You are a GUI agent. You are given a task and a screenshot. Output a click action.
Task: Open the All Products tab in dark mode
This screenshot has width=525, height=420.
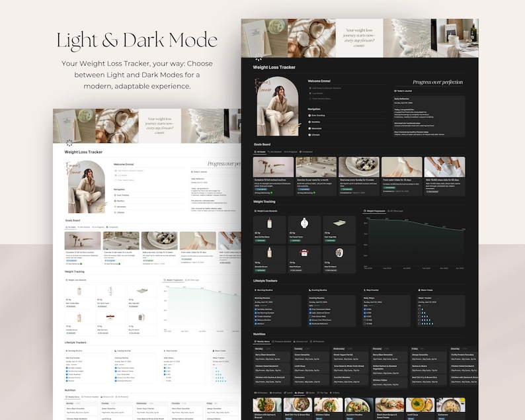(x=317, y=341)
